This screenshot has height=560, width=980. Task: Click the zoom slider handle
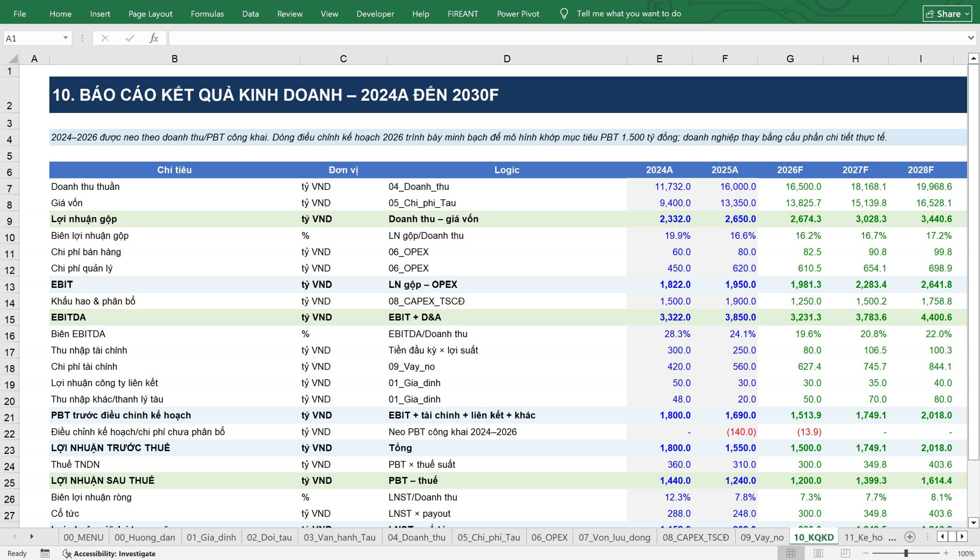906,553
